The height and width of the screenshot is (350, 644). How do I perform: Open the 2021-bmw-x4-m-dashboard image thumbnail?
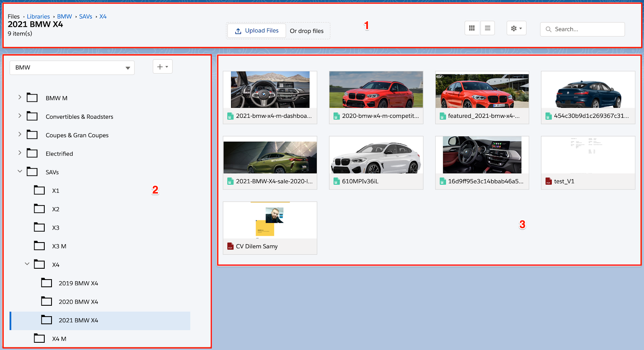pyautogui.click(x=270, y=90)
